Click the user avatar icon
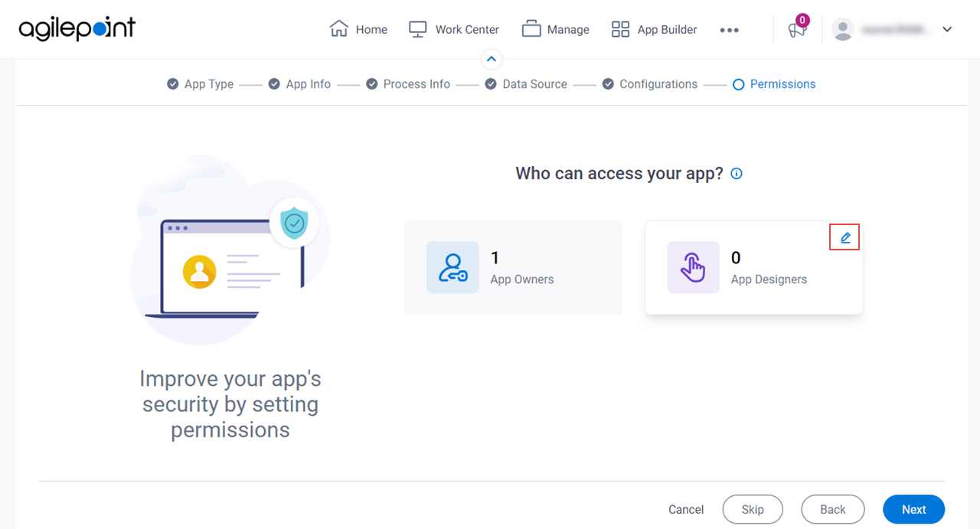The image size is (980, 529). 843,30
